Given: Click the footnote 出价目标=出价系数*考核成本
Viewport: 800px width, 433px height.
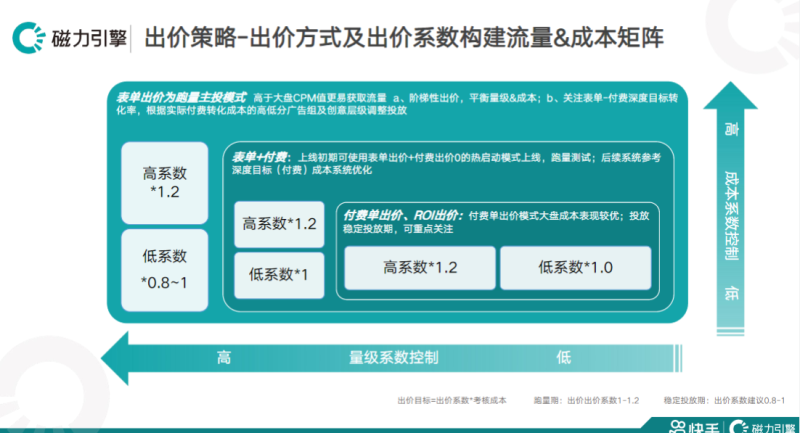Looking at the screenshot, I should click(x=452, y=401).
